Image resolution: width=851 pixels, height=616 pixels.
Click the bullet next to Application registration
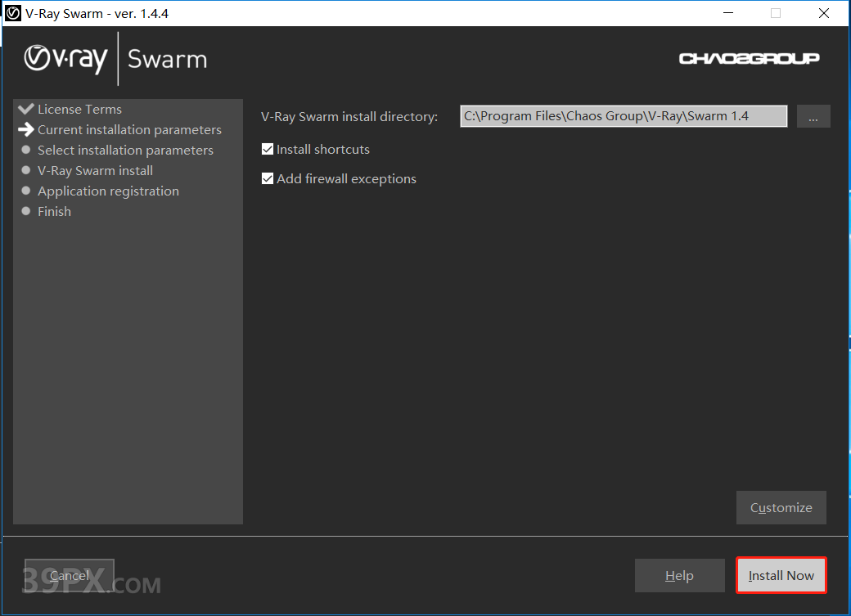(x=25, y=191)
